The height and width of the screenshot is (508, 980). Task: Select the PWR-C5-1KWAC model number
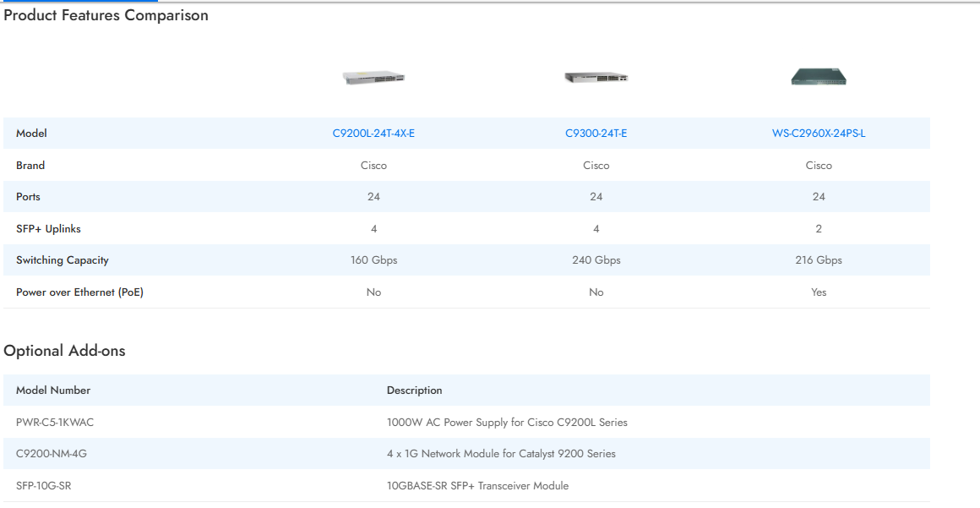coord(55,423)
